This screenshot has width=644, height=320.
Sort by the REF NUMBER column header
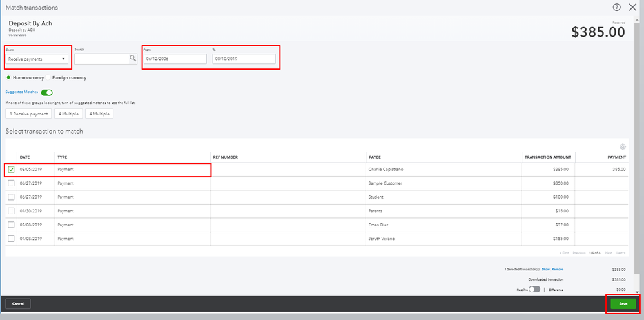pos(226,157)
